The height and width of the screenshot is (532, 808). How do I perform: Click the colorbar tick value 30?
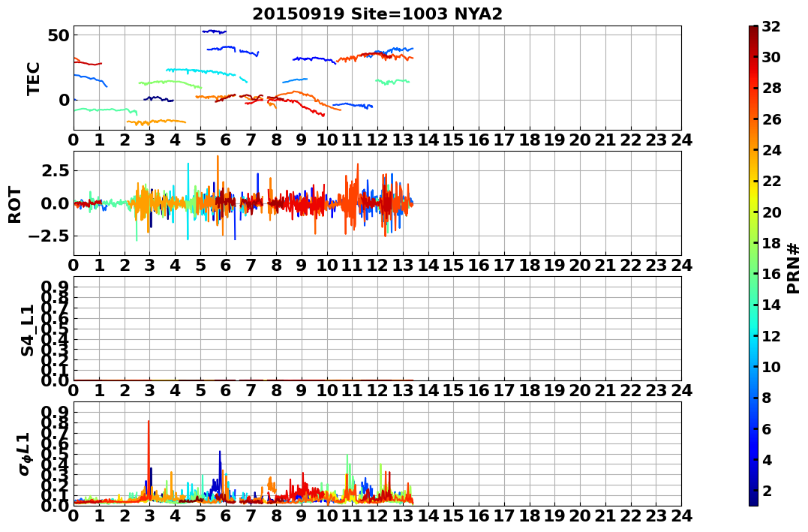pyautogui.click(x=771, y=57)
